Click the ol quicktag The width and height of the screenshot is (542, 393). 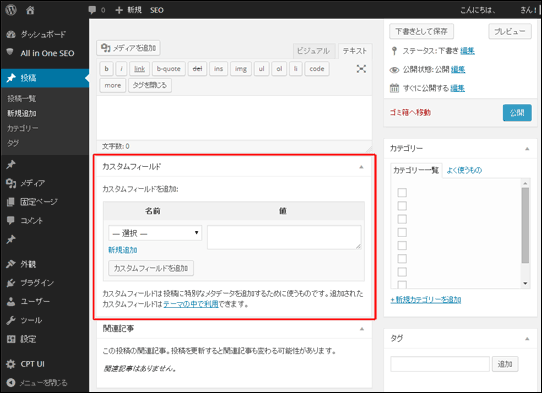[279, 69]
